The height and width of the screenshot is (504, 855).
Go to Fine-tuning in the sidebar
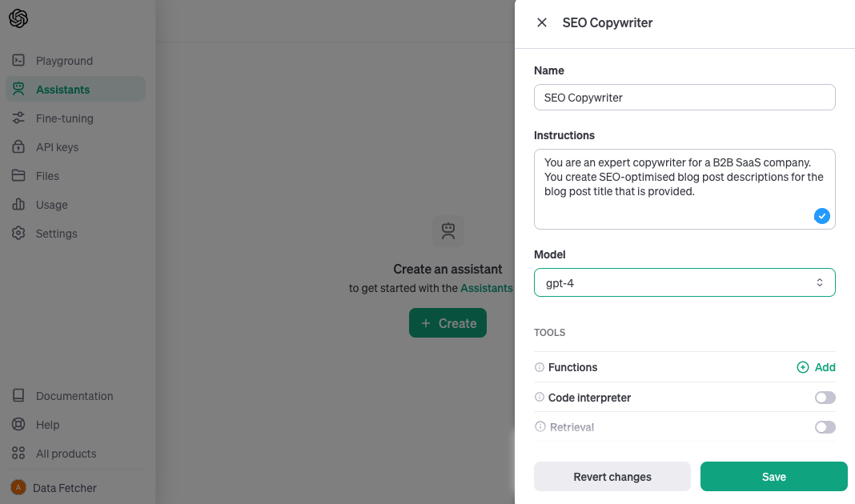tap(76, 118)
